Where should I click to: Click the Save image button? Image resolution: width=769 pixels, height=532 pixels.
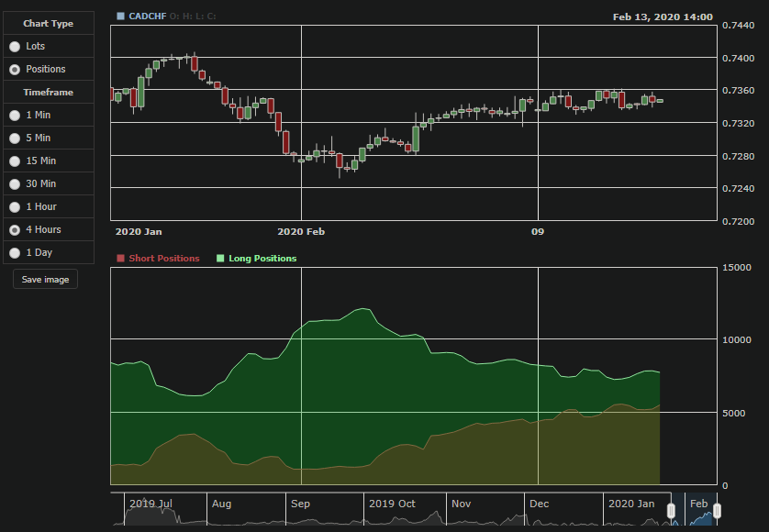(45, 279)
